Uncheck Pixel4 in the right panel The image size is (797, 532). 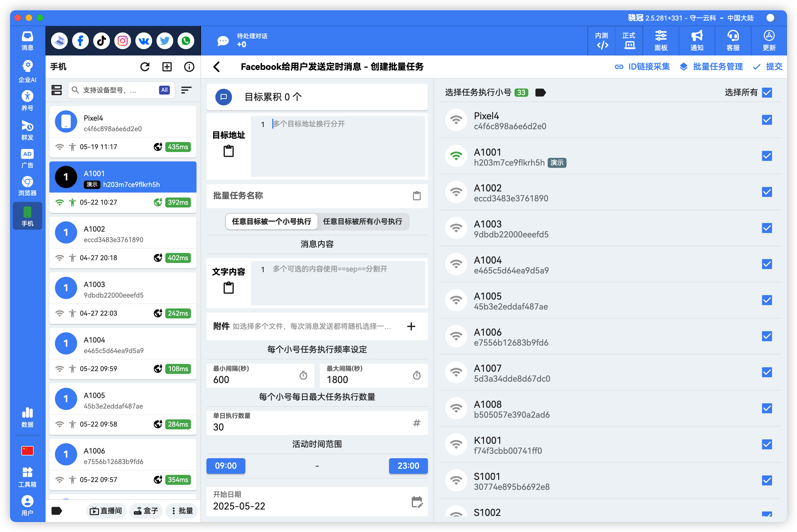point(767,120)
